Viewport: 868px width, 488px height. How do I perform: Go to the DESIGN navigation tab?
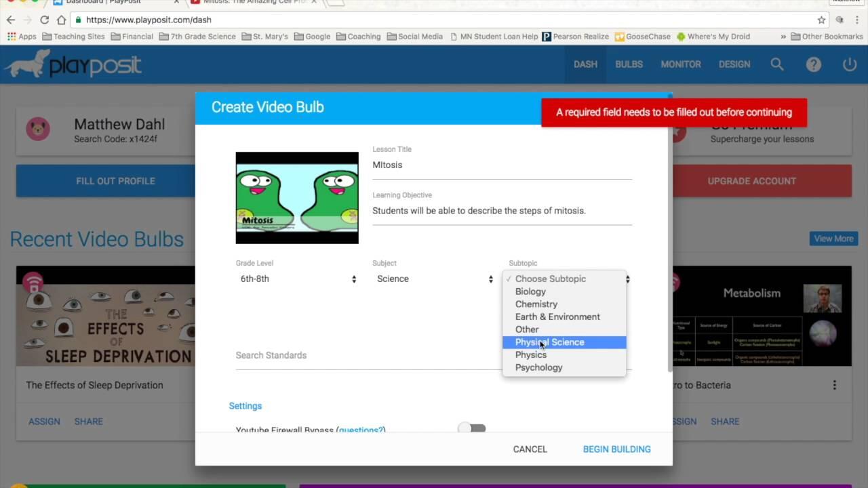point(734,64)
